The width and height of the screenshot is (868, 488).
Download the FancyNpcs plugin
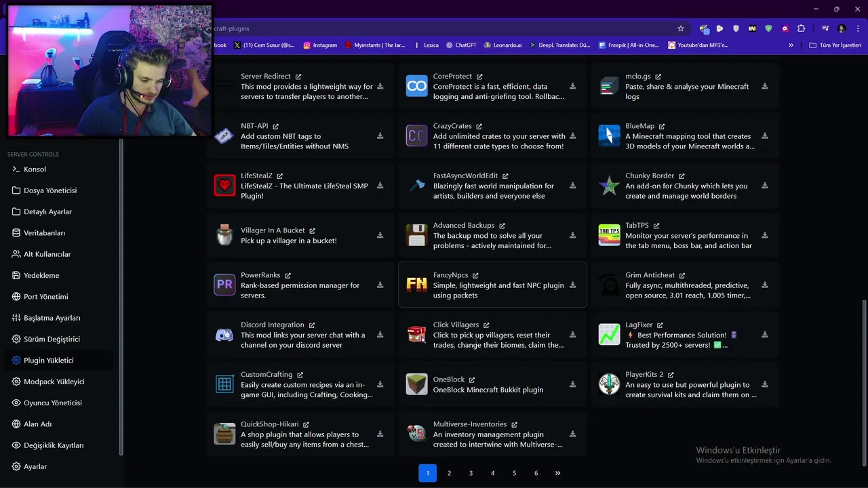(x=573, y=285)
